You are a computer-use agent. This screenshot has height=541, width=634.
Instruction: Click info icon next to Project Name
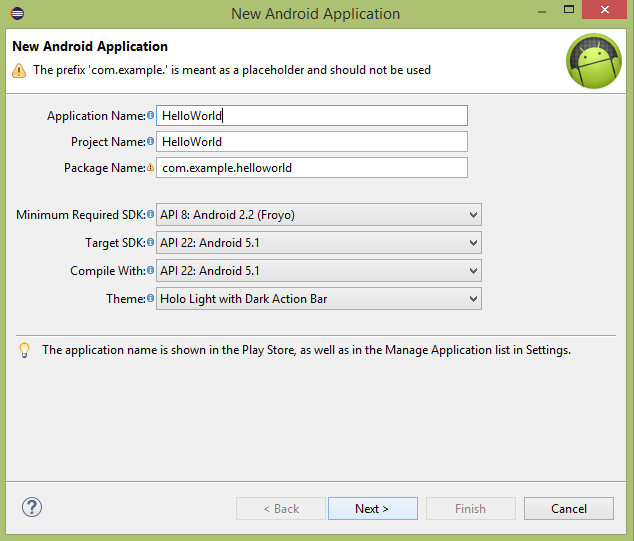coord(151,142)
